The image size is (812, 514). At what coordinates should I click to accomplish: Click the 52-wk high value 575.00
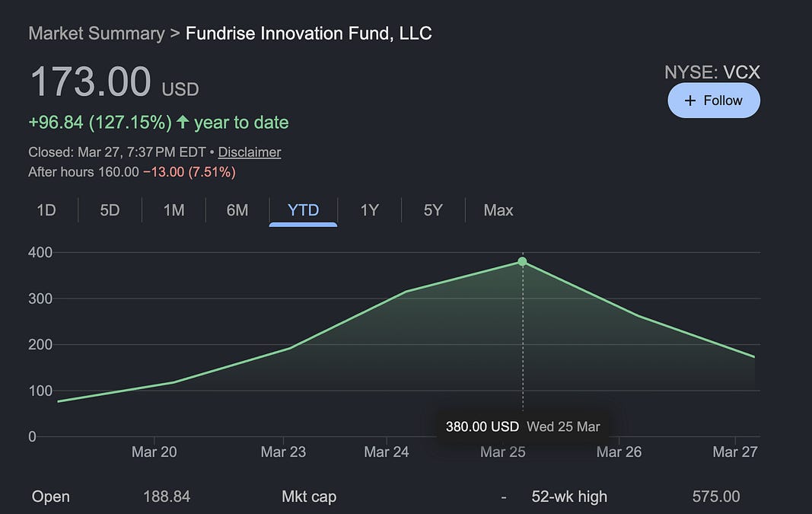[716, 496]
